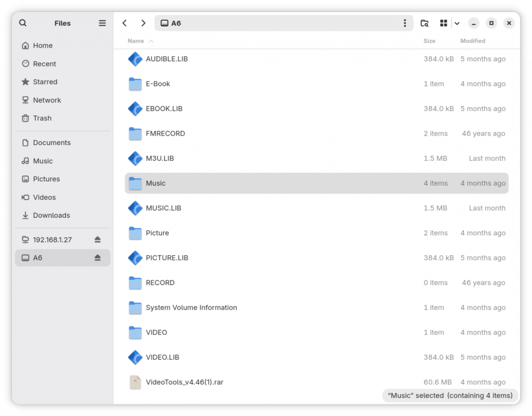Open Downloads in the sidebar
This screenshot has height=416, width=532.
51,215
